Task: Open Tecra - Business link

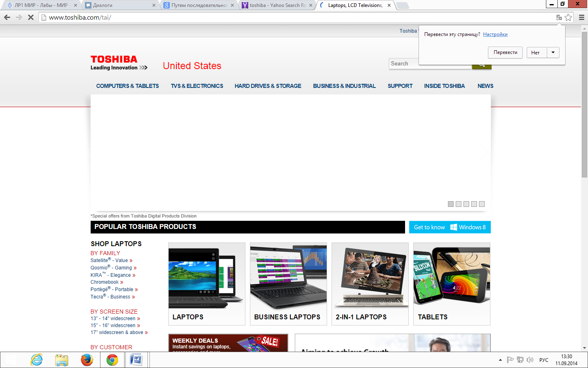Action: click(113, 297)
